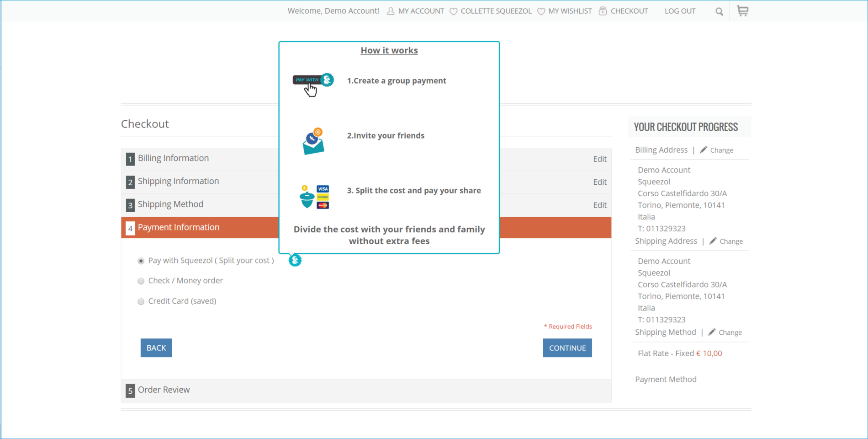The width and height of the screenshot is (868, 439).
Task: Select Pay with Squeezol radio option
Action: [x=141, y=261]
